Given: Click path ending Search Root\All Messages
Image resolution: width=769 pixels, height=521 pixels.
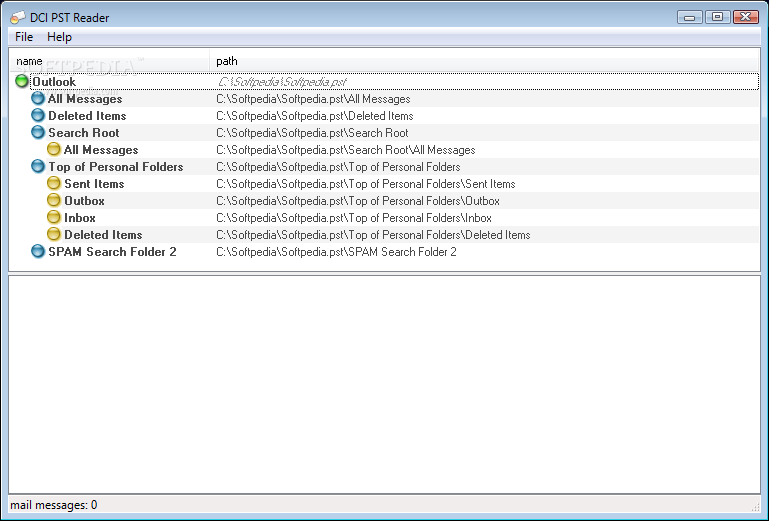Looking at the screenshot, I should (345, 150).
